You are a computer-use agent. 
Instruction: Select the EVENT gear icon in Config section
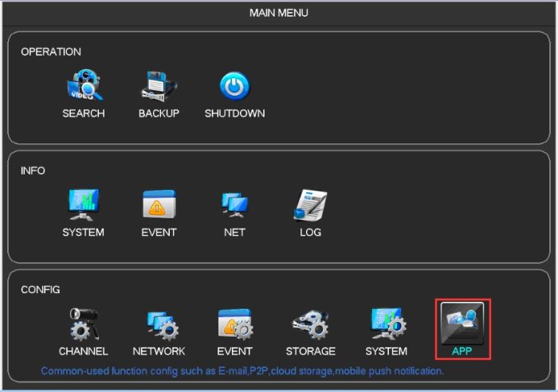pyautogui.click(x=234, y=324)
